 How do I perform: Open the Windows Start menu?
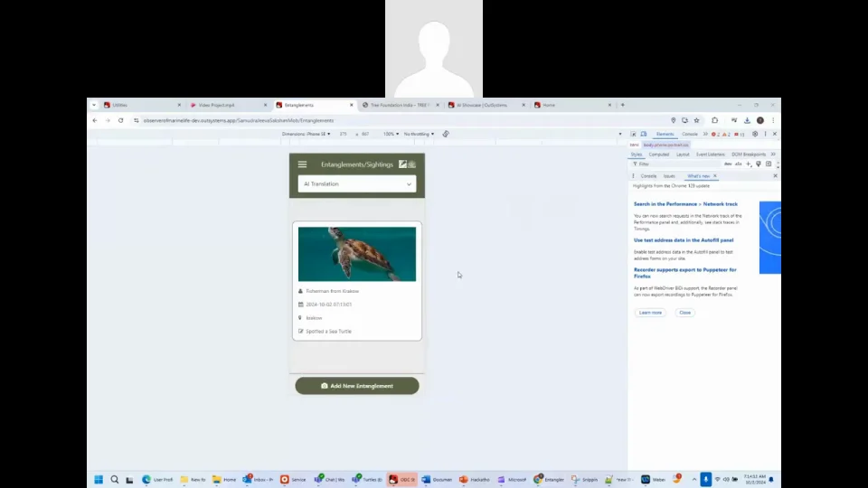[x=99, y=480]
